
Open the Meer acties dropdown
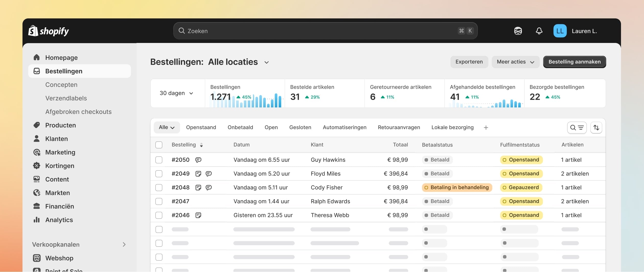(515, 62)
